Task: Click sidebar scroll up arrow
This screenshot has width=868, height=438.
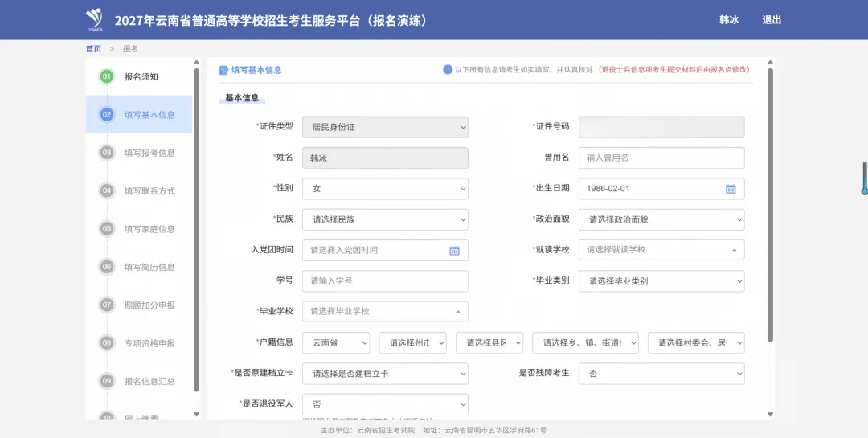Action: [x=197, y=63]
